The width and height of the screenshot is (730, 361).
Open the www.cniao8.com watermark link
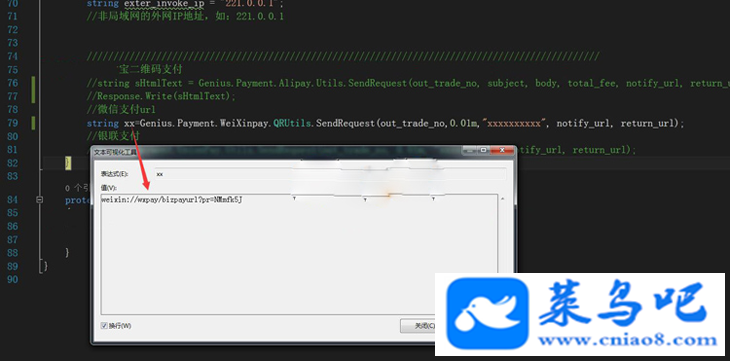click(628, 341)
